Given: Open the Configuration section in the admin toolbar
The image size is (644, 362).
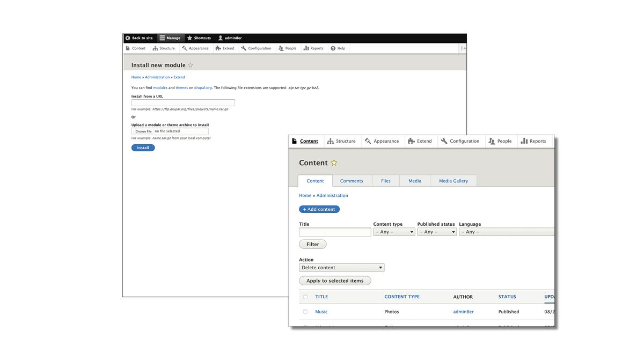Looking at the screenshot, I should (x=464, y=141).
